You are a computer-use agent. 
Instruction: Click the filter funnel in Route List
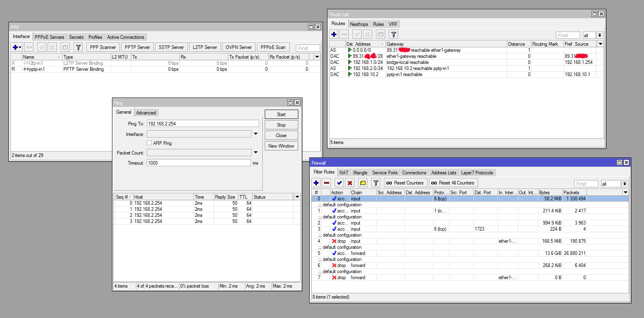[394, 34]
